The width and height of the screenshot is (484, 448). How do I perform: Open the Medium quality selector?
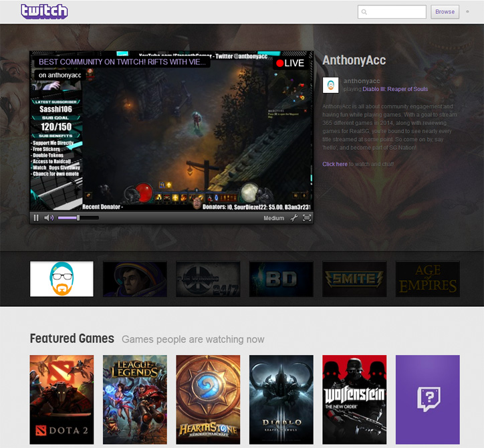tap(274, 218)
